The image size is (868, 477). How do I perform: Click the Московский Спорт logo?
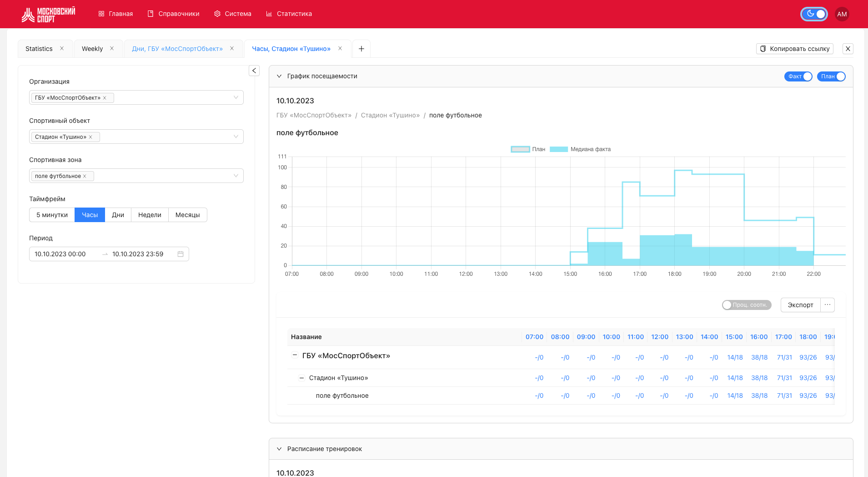point(48,14)
